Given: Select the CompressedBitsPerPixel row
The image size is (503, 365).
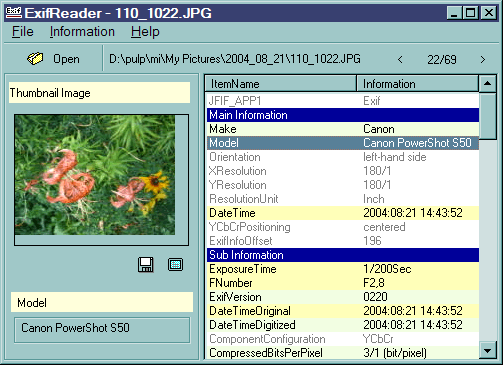Looking at the screenshot, I should [x=343, y=353].
